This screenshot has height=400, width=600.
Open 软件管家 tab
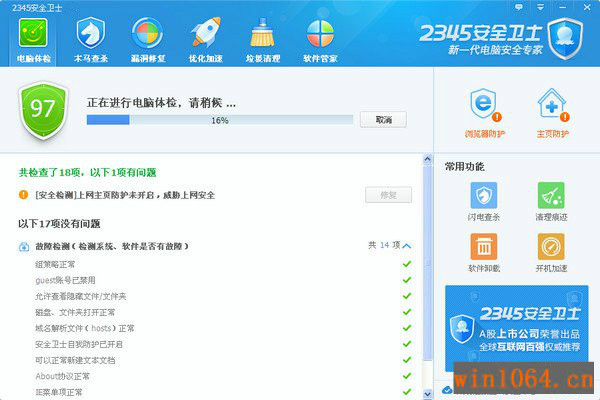[320, 41]
